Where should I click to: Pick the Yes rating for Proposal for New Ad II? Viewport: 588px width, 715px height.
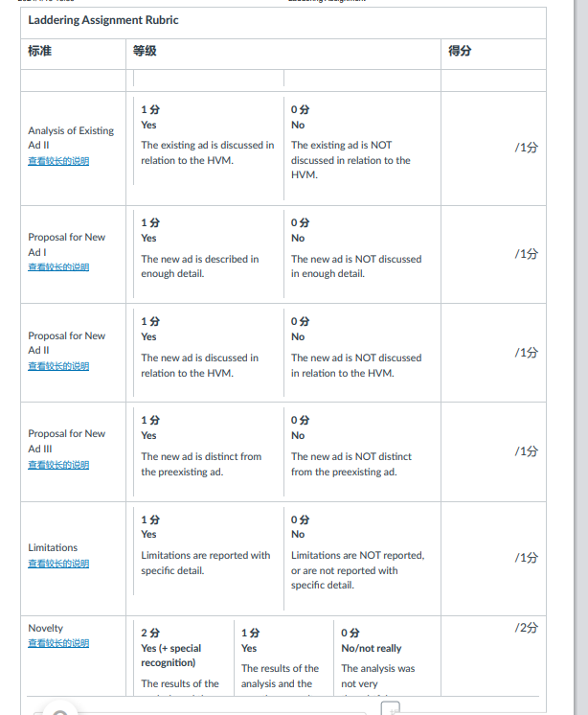(x=208, y=353)
